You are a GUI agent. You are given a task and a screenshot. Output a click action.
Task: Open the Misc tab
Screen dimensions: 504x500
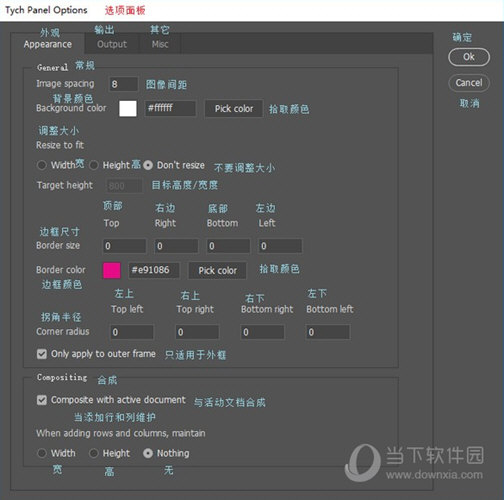(x=160, y=44)
